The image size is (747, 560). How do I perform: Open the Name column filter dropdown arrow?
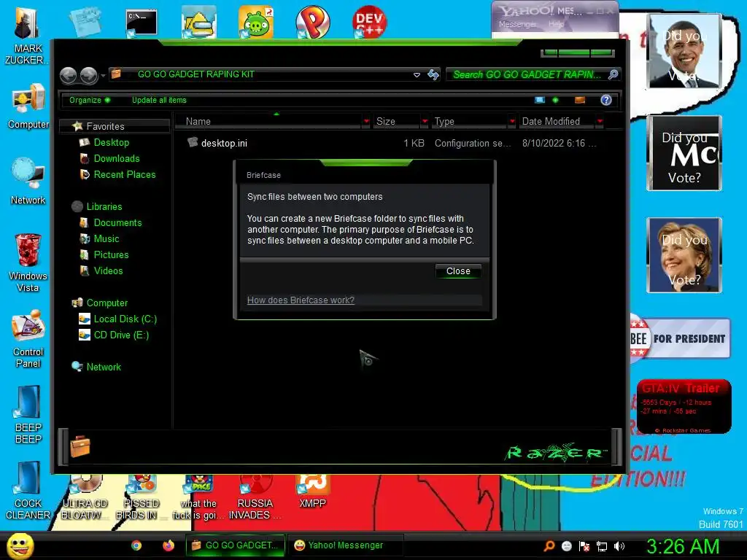click(366, 122)
